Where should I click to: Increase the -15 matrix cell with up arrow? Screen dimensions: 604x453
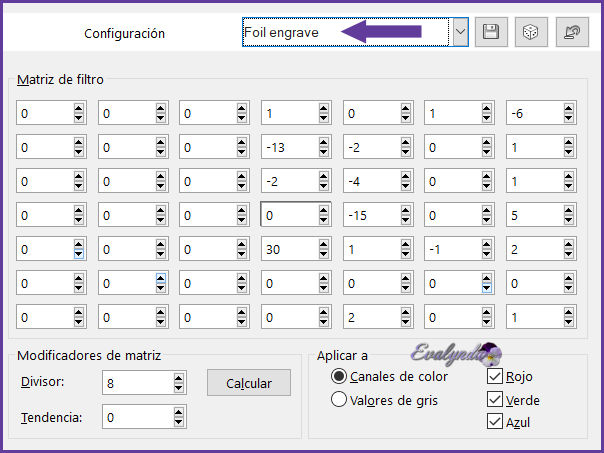click(x=407, y=210)
